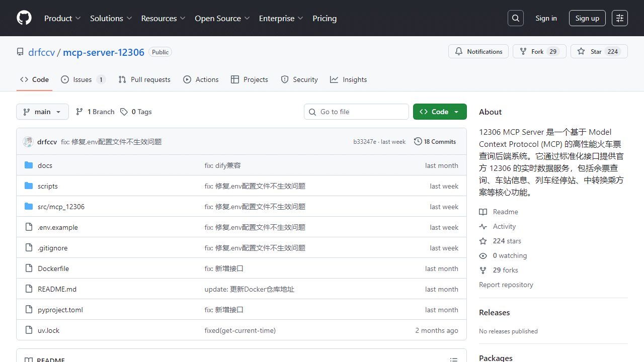View the 0 Tags link

(136, 112)
